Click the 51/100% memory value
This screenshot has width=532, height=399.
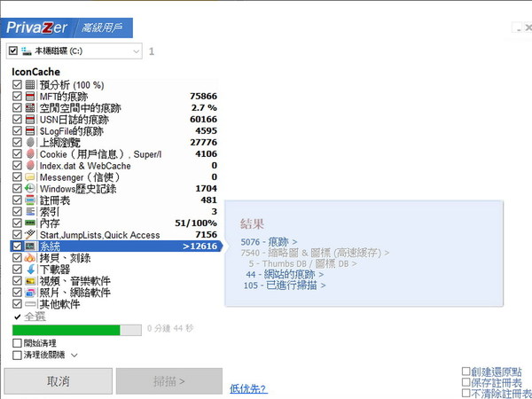pyautogui.click(x=196, y=223)
